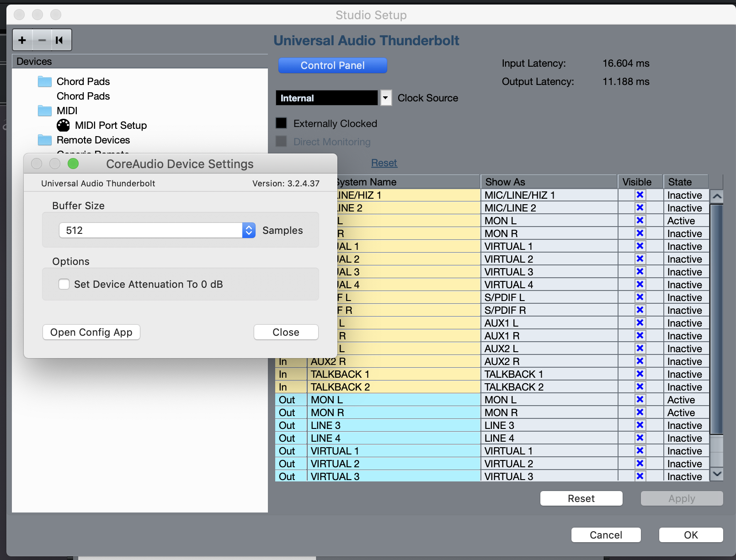Click Show As cell 'TALKBACK 2'

point(549,387)
